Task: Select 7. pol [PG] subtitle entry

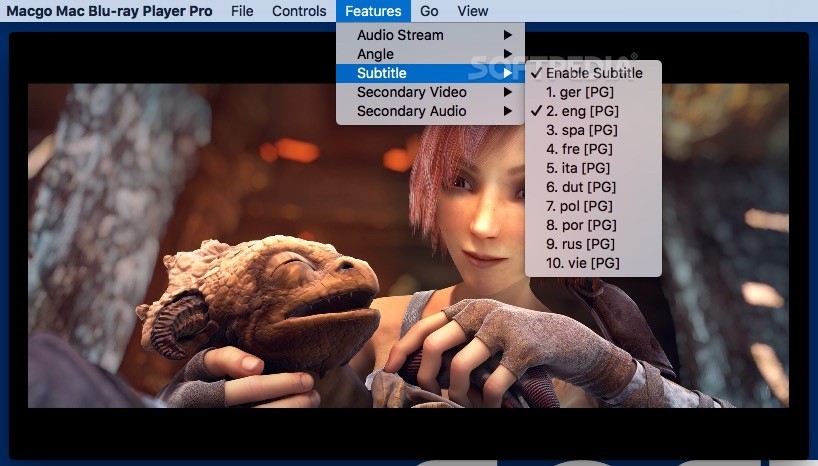Action: [580, 206]
